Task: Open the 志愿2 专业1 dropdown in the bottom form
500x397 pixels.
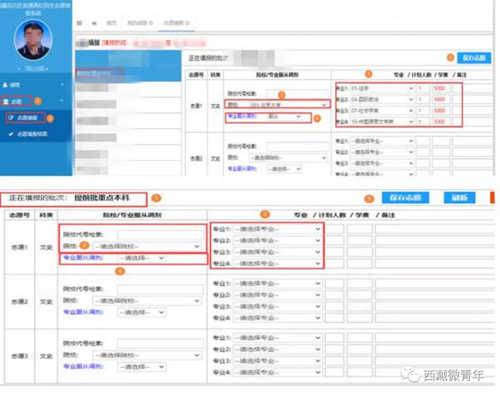Action: (277, 284)
